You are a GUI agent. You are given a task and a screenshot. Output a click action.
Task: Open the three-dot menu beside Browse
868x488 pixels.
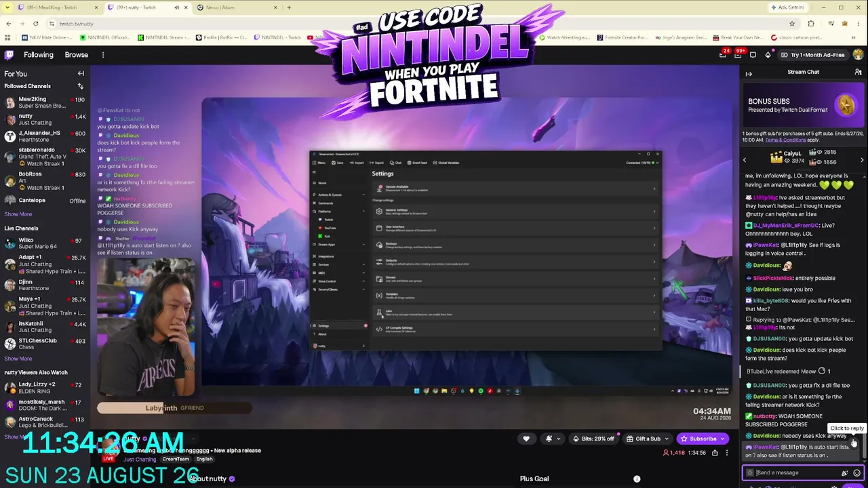click(x=103, y=55)
